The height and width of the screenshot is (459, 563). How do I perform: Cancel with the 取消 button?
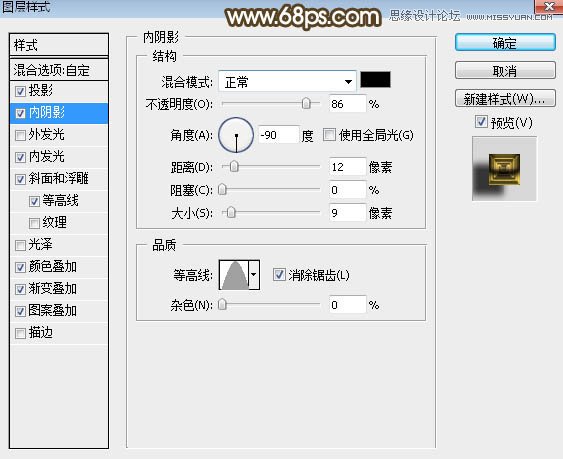[x=505, y=70]
